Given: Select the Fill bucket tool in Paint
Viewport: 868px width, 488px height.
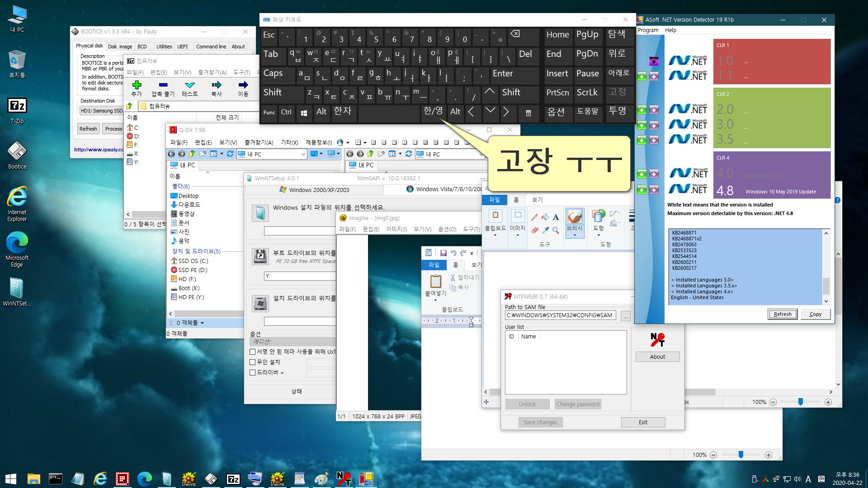Looking at the screenshot, I should click(x=545, y=217).
